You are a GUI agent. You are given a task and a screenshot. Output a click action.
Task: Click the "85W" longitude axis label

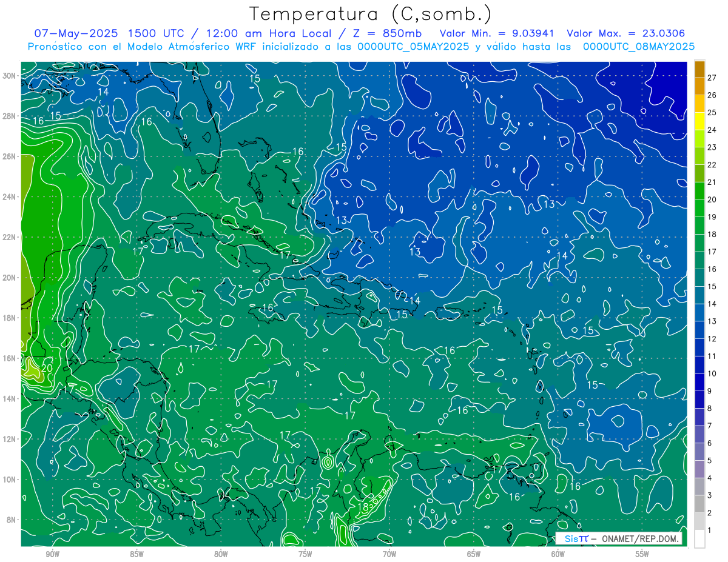(136, 554)
